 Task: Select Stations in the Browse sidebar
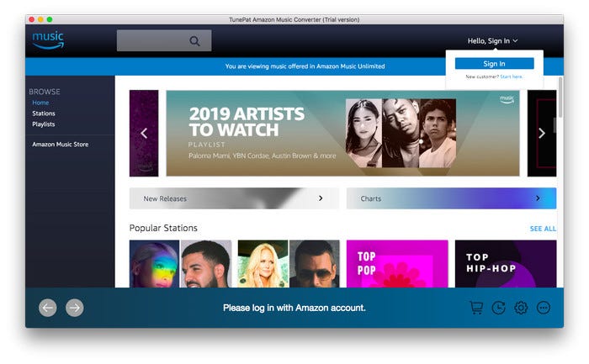[44, 113]
